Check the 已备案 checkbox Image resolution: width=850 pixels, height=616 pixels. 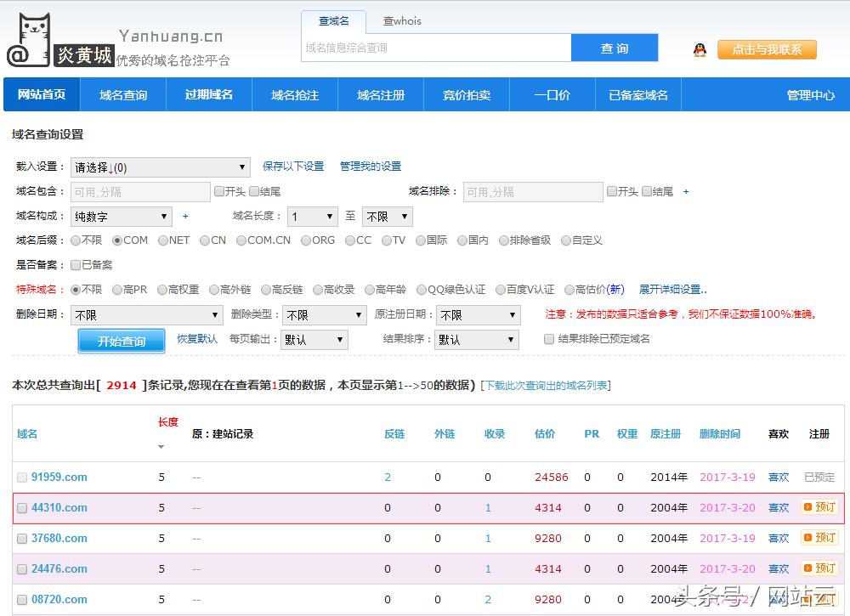[76, 264]
